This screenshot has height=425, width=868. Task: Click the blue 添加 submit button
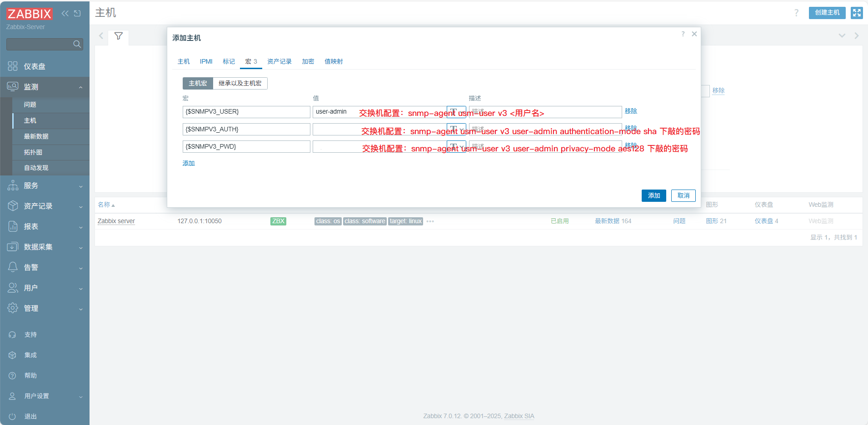[x=654, y=195]
